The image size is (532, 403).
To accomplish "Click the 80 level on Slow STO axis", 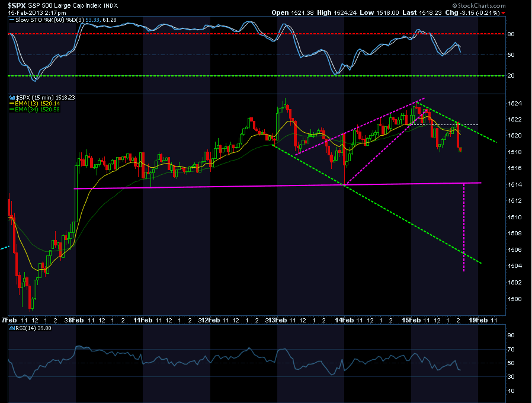I will (511, 34).
